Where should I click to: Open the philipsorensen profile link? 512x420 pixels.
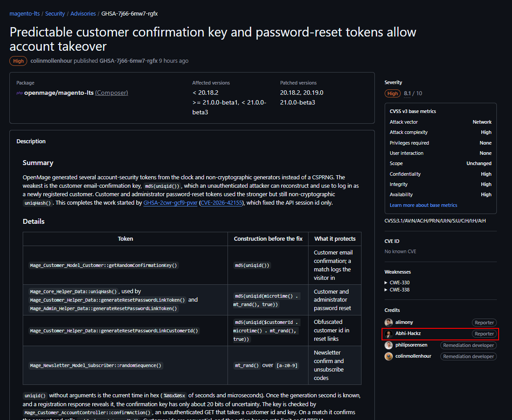pos(411,345)
